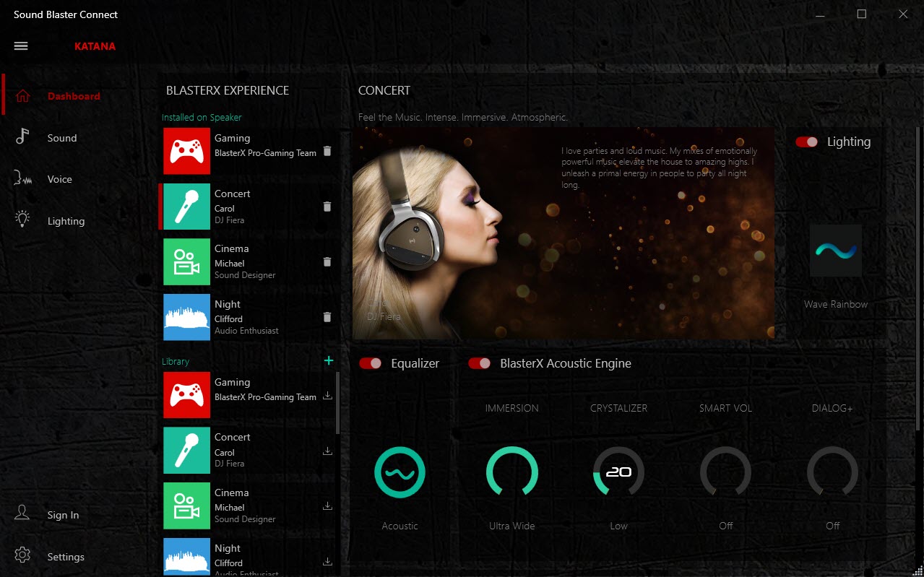Click the 'CONCERT' profile title

pos(384,90)
